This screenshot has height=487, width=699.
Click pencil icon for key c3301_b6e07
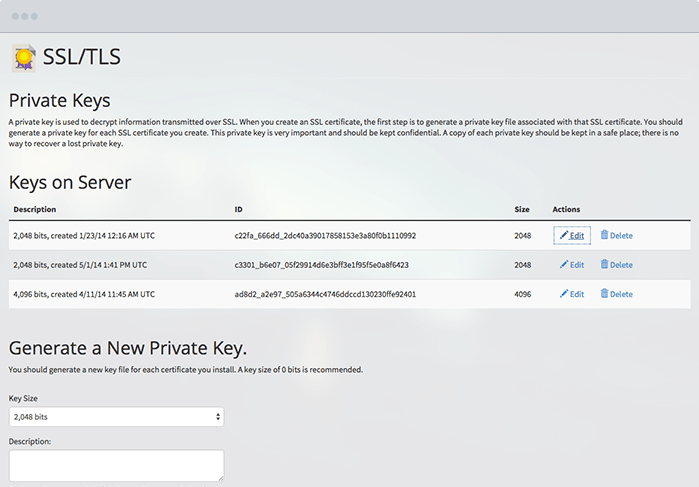tap(564, 265)
